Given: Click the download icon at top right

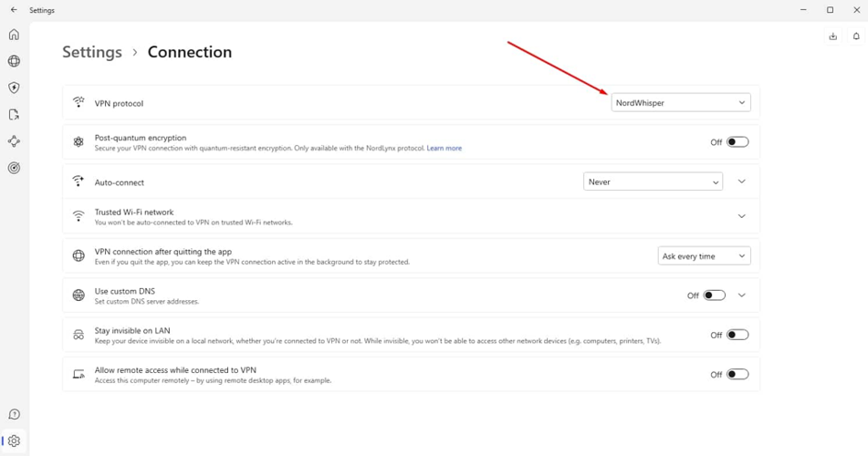Looking at the screenshot, I should click(x=832, y=36).
